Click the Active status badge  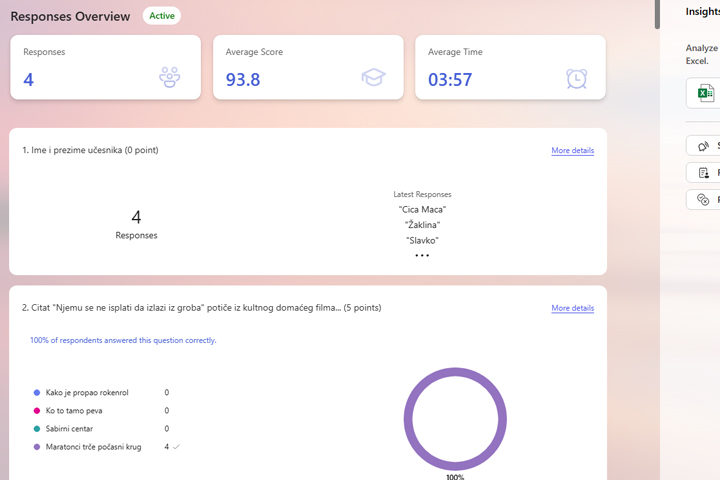click(x=161, y=16)
